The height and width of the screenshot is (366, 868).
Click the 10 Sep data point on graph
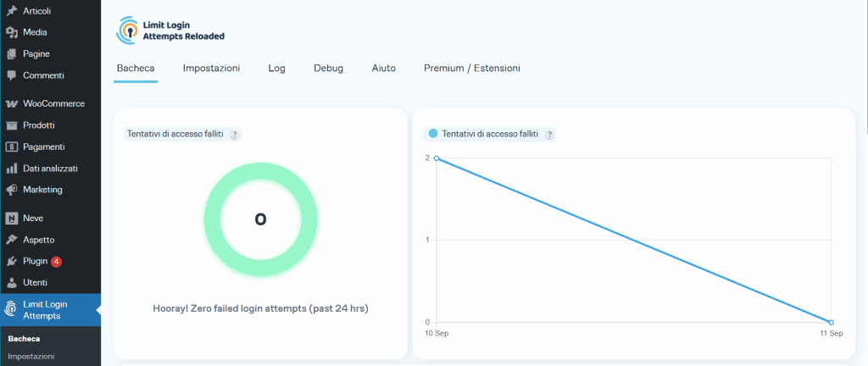tap(436, 158)
